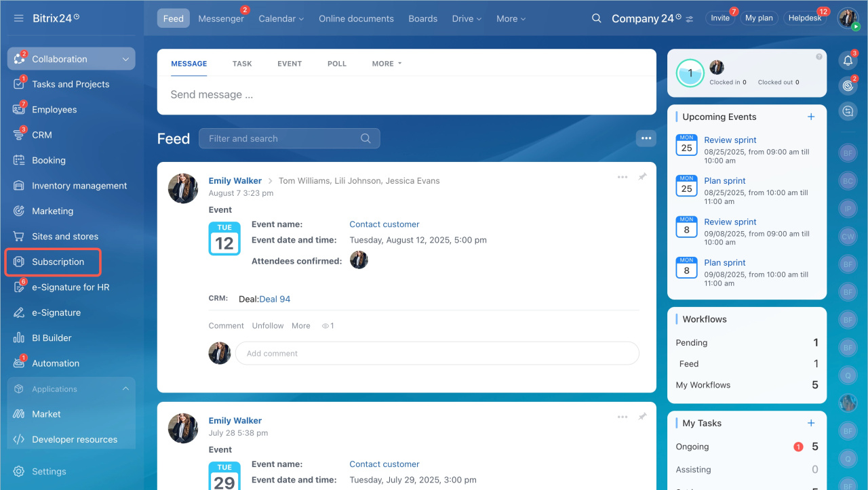The height and width of the screenshot is (490, 868).
Task: Select the EVENT tab in composer
Action: pyautogui.click(x=290, y=64)
